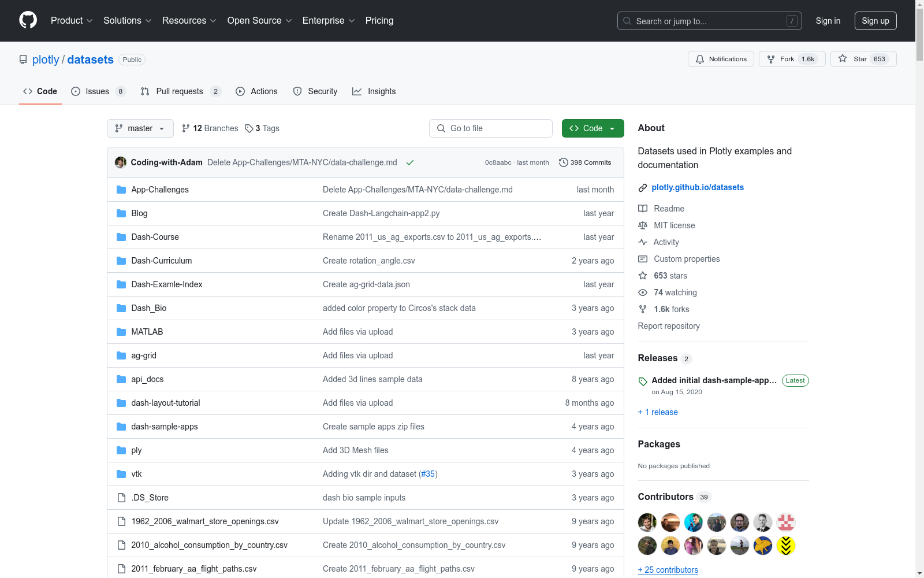Viewport: 924px width, 578px height.
Task: Open the datasets repository name link
Action: (x=90, y=60)
